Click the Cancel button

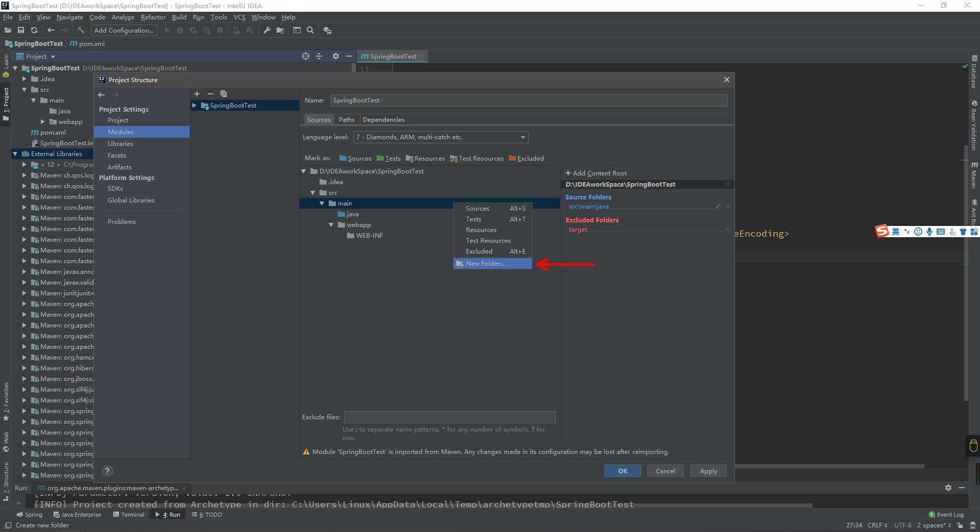point(665,471)
